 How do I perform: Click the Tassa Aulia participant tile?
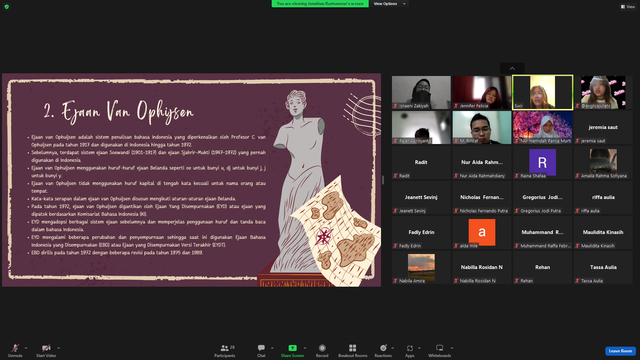coord(603,267)
